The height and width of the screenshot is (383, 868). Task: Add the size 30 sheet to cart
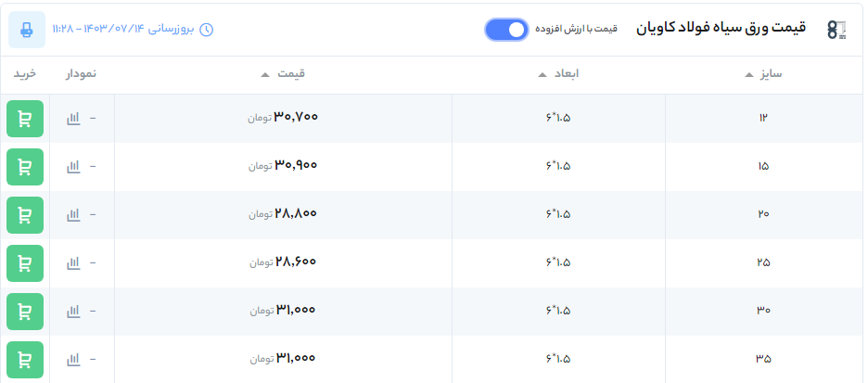tap(25, 311)
